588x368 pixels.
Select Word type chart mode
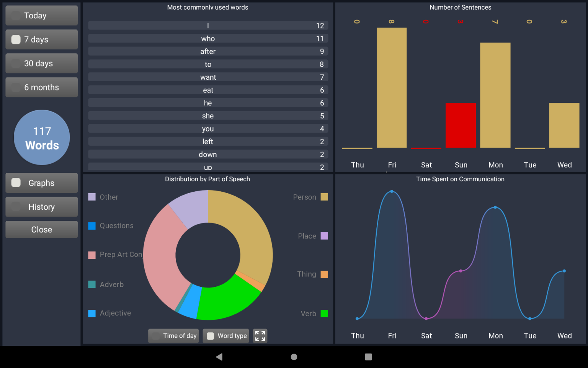tap(226, 336)
